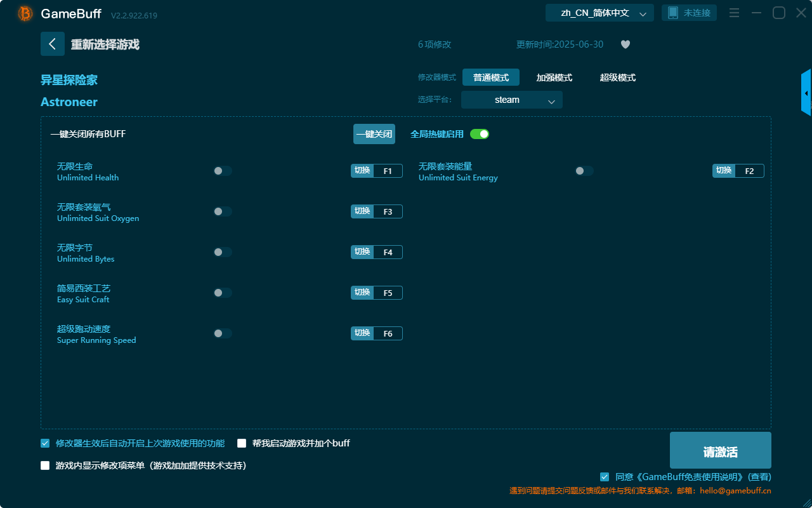Disable the 全局热键启用 global hotkey switch

479,134
